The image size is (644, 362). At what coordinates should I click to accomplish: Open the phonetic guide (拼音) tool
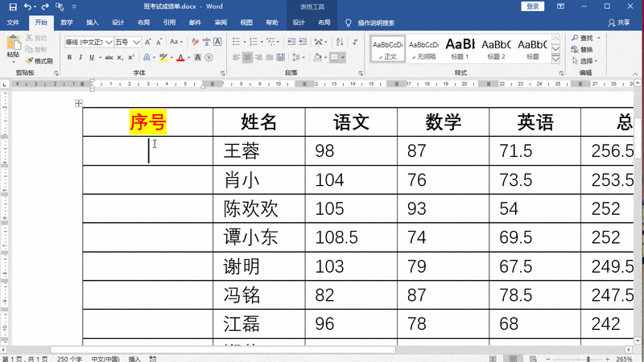pyautogui.click(x=206, y=42)
